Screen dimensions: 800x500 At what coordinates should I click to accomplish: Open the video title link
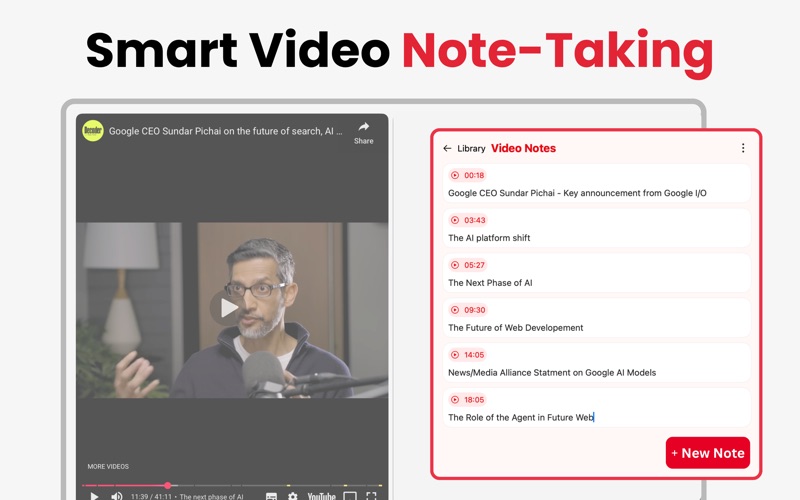pos(226,131)
